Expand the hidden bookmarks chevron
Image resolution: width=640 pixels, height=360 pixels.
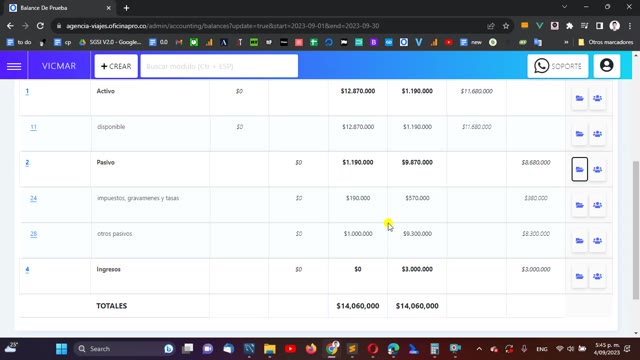(x=566, y=42)
